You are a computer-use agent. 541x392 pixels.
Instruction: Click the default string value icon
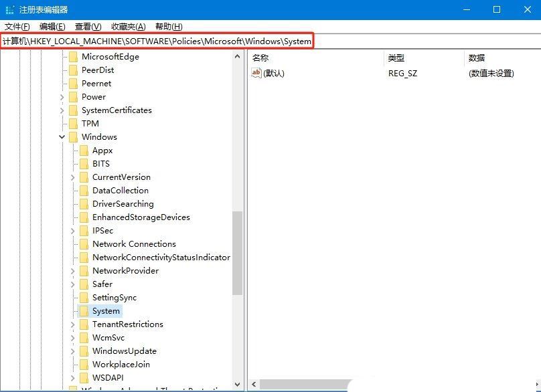point(256,73)
